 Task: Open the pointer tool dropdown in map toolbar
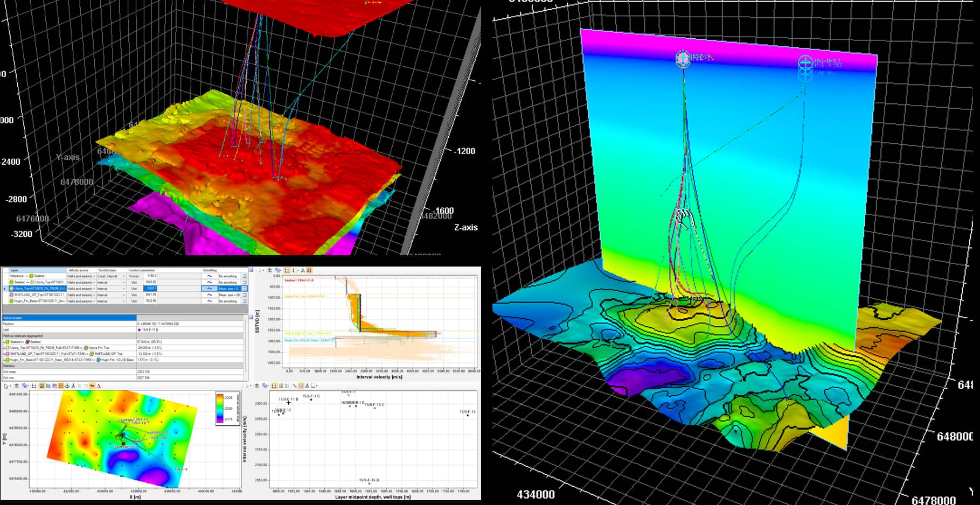[11, 385]
